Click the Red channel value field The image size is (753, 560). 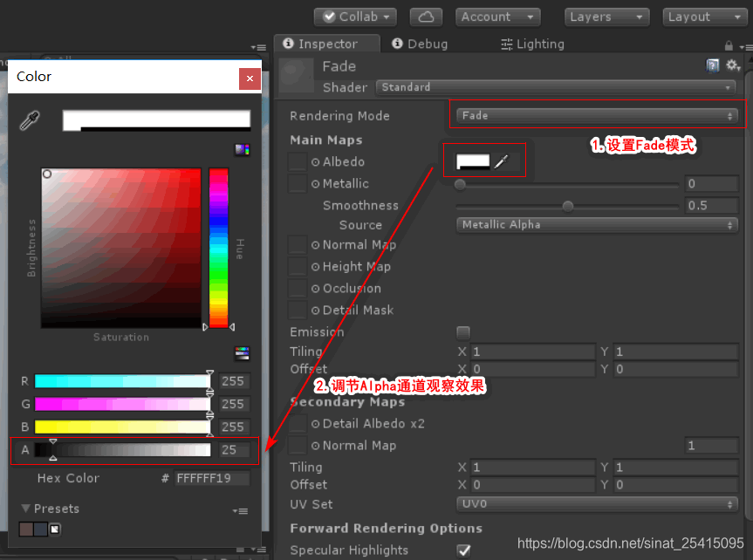pyautogui.click(x=235, y=381)
